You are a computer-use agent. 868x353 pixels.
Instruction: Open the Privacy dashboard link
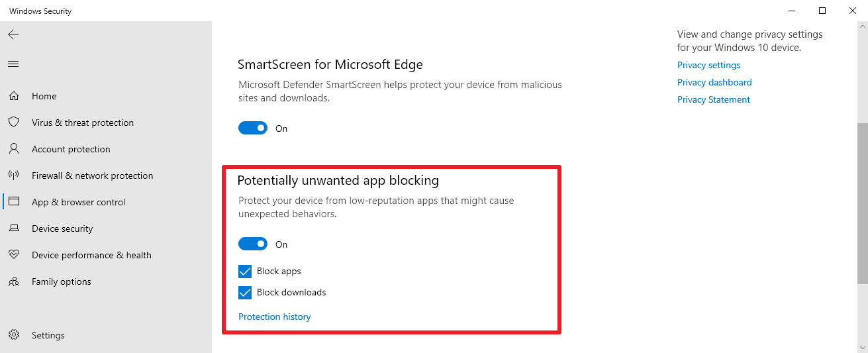pyautogui.click(x=714, y=82)
